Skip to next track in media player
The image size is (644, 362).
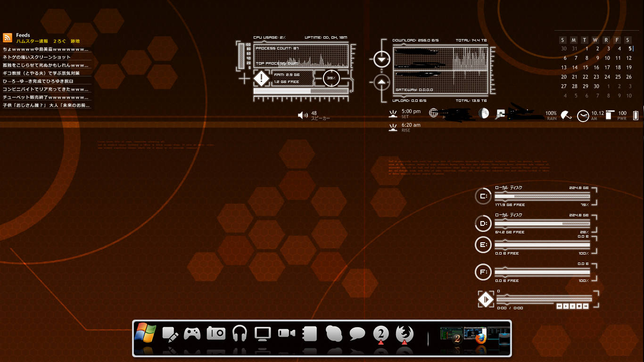pyautogui.click(x=586, y=306)
